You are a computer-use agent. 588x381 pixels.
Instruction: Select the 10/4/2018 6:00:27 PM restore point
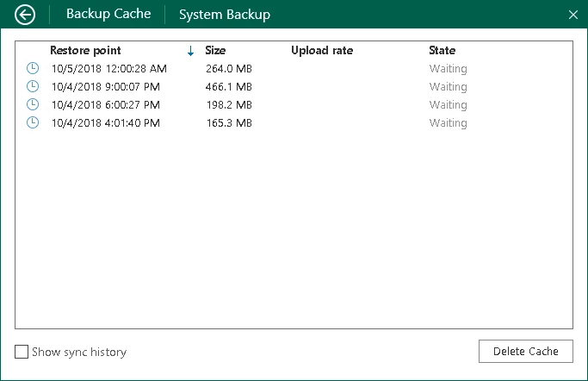[106, 105]
